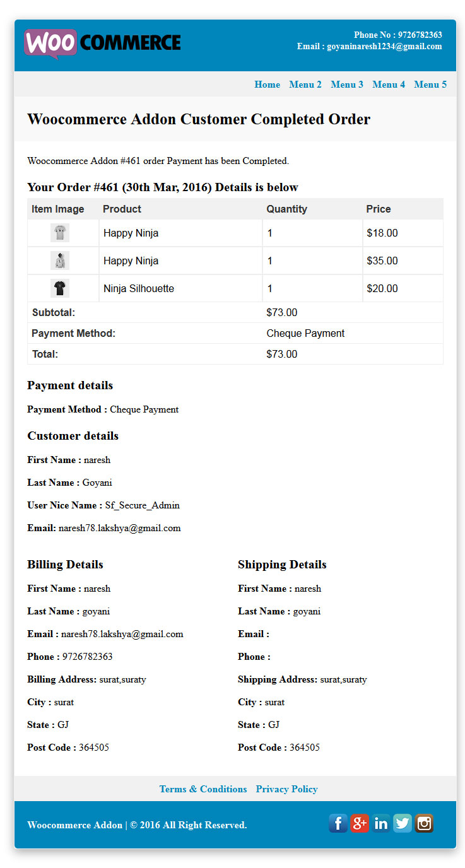The height and width of the screenshot is (868, 465).
Task: Open the black Ninja Silhouette shirt thumbnail
Action: (x=60, y=288)
